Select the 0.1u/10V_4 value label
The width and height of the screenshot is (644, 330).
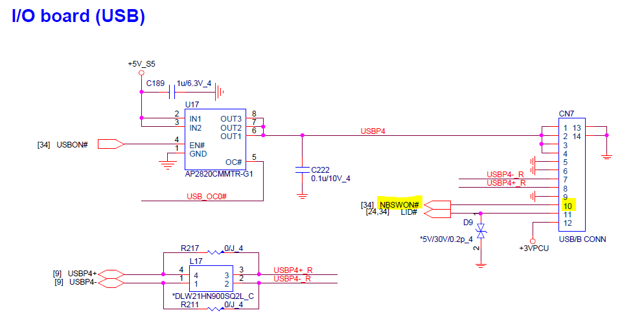[x=330, y=179]
